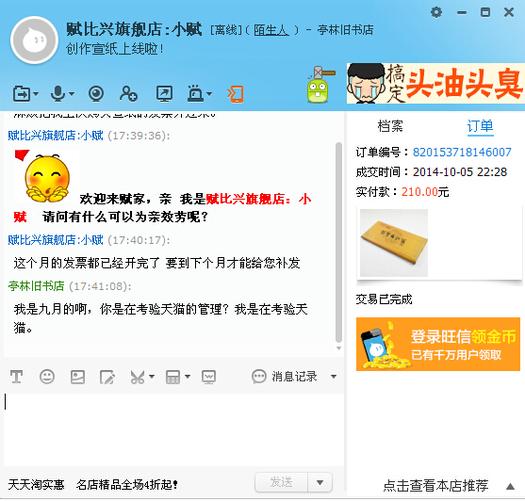Click the handwriting edit icon

(107, 377)
